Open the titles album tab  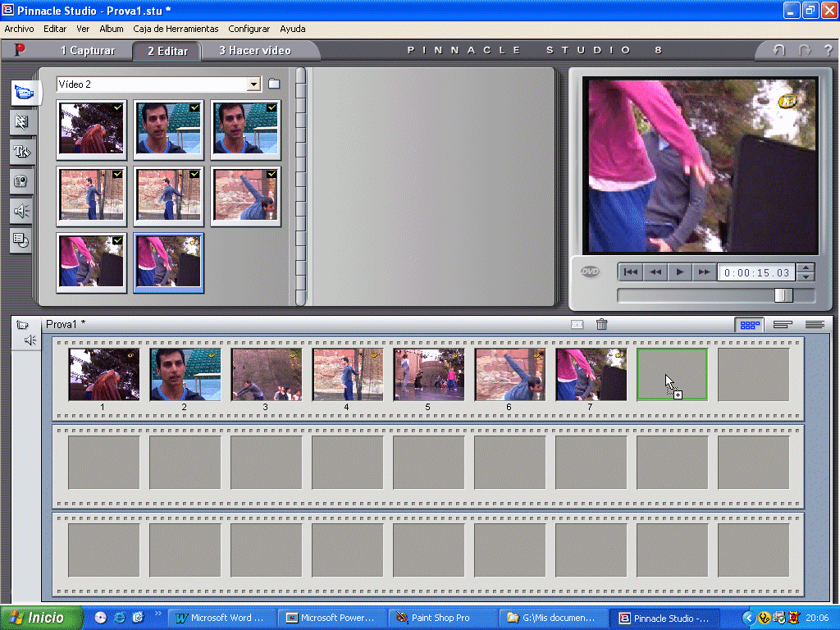click(x=21, y=152)
